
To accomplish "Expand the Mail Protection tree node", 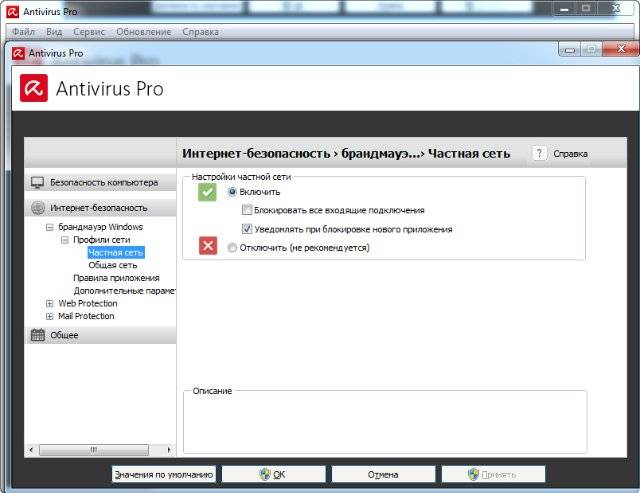I will [x=49, y=316].
